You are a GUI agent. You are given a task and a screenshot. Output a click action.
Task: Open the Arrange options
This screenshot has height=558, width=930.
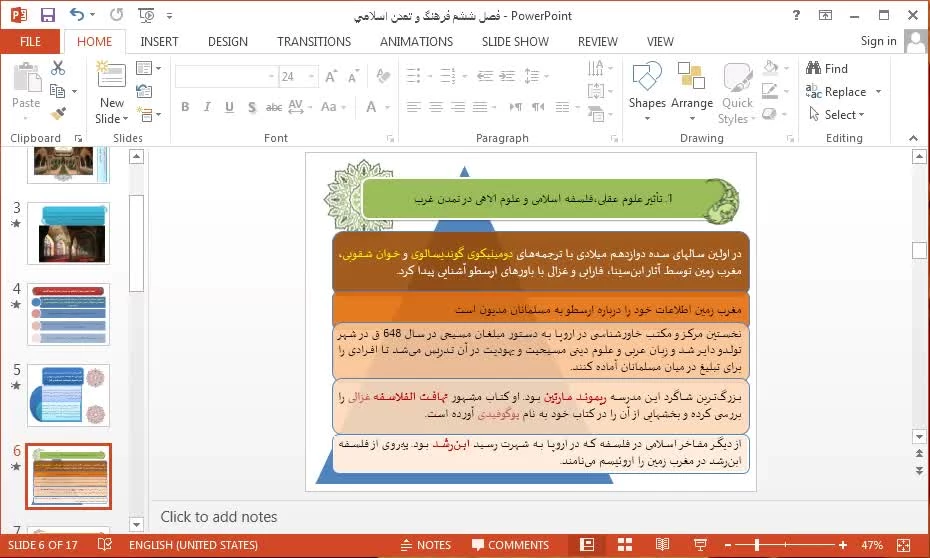(692, 91)
